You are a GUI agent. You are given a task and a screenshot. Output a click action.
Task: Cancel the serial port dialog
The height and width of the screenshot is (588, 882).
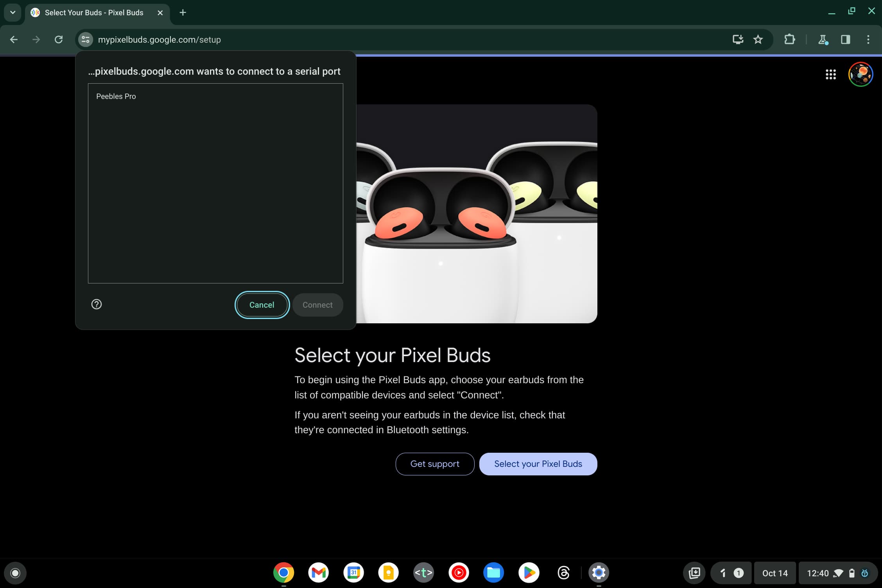click(262, 305)
